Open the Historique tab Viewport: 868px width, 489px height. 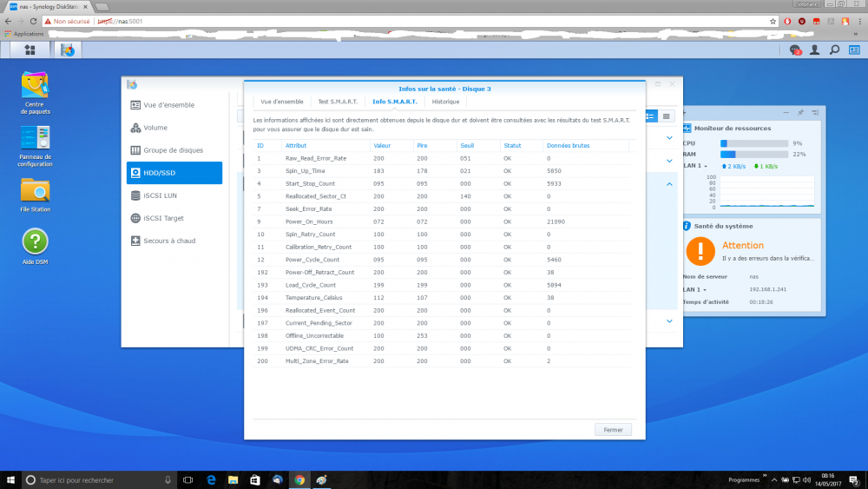[x=445, y=102]
